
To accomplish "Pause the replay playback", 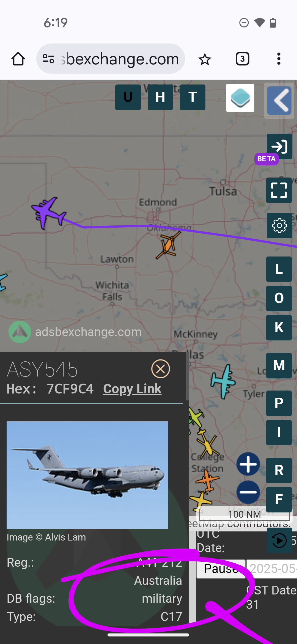I will pyautogui.click(x=221, y=569).
